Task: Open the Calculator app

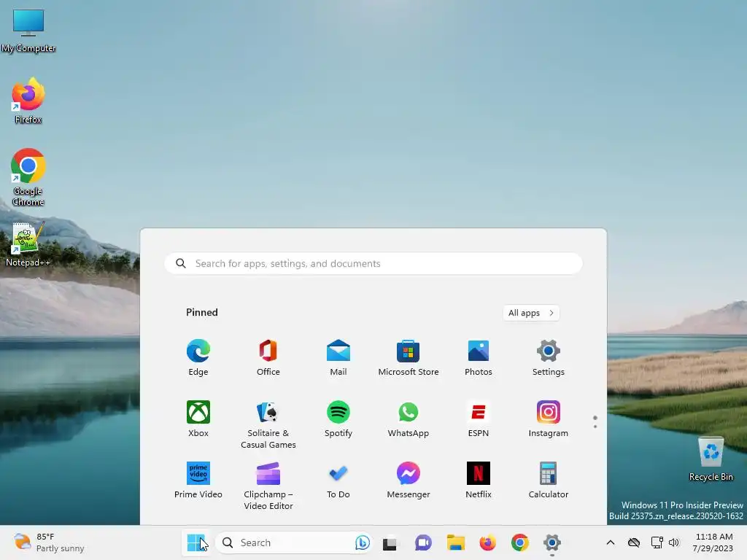Action: coord(549,480)
